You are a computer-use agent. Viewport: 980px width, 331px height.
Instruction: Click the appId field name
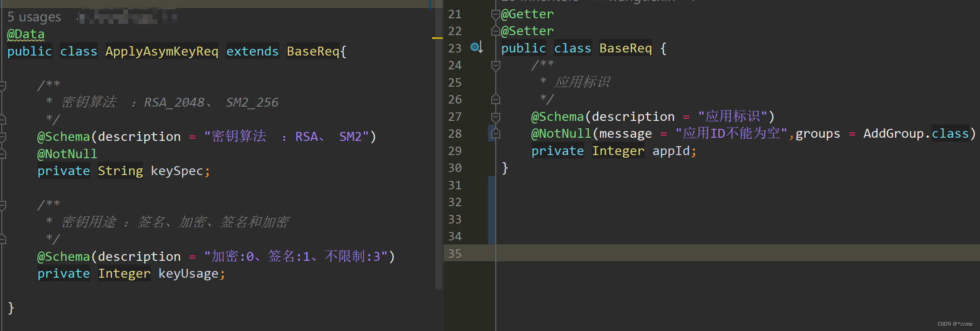(x=671, y=151)
